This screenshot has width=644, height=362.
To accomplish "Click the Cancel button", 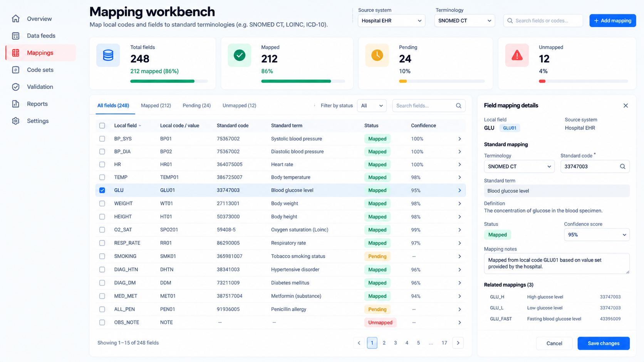I will [x=554, y=343].
